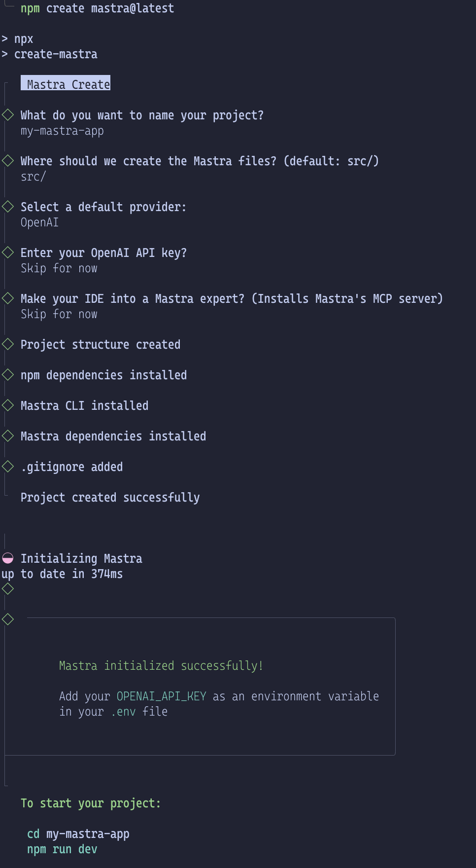Screen dimensions: 476x868
Task: Click the diamond beside Select a default provider
Action: (x=8, y=207)
